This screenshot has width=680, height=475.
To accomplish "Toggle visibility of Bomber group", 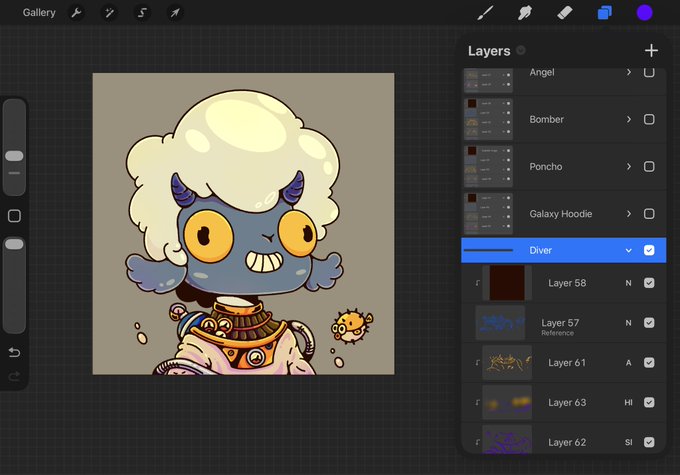I will tap(649, 119).
